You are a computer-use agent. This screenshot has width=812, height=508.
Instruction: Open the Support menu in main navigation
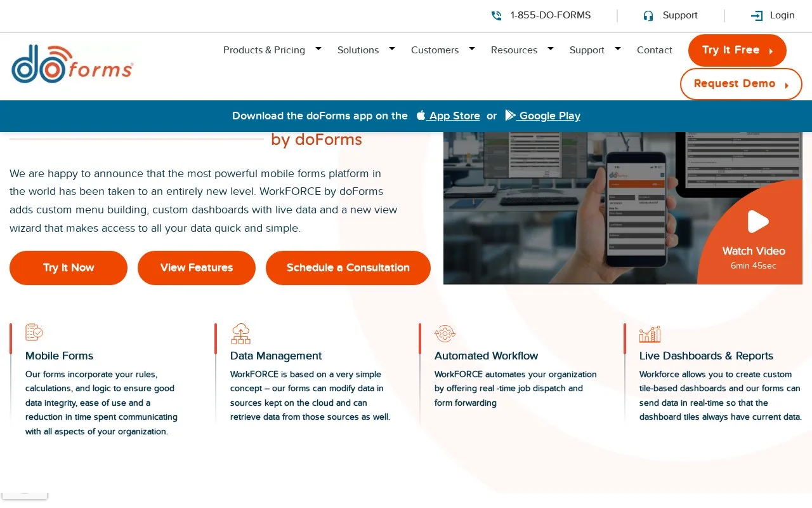click(587, 50)
